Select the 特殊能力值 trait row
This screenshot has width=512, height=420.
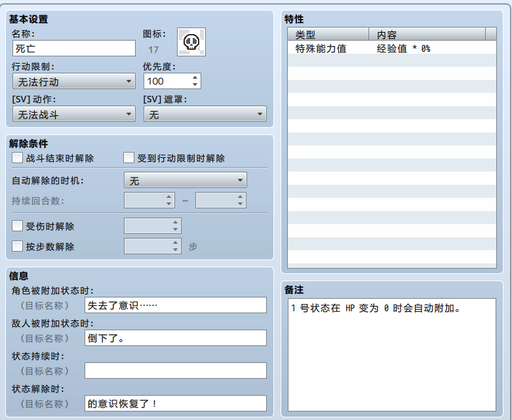point(392,48)
